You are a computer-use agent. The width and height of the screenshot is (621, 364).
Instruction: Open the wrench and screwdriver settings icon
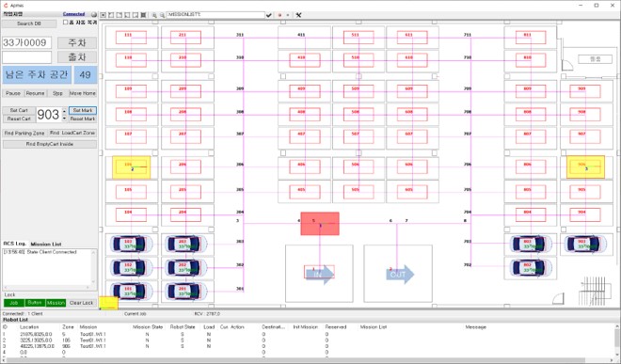tap(298, 15)
